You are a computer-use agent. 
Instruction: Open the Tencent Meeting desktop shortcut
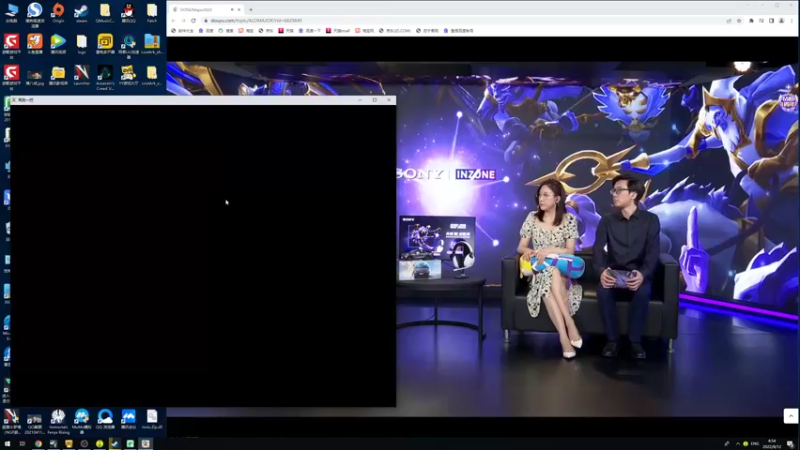(x=128, y=419)
